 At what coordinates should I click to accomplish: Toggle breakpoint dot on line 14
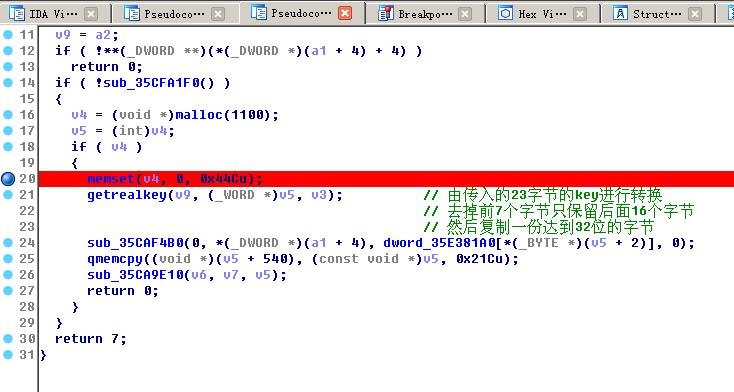coord(7,83)
